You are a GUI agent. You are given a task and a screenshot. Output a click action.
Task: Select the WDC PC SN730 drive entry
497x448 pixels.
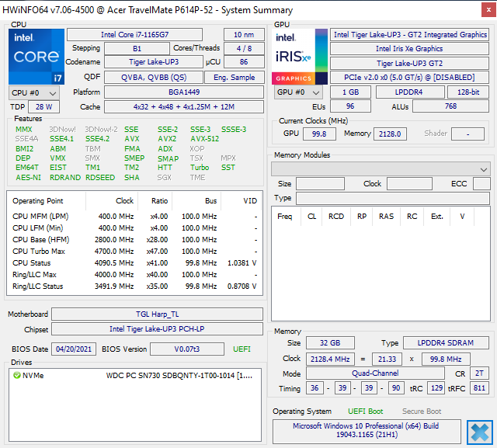coord(135,376)
